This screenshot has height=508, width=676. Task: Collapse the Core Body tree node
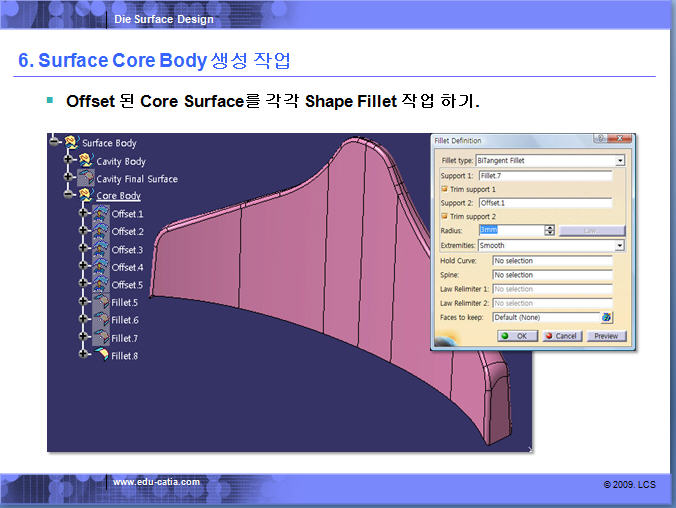coord(69,196)
